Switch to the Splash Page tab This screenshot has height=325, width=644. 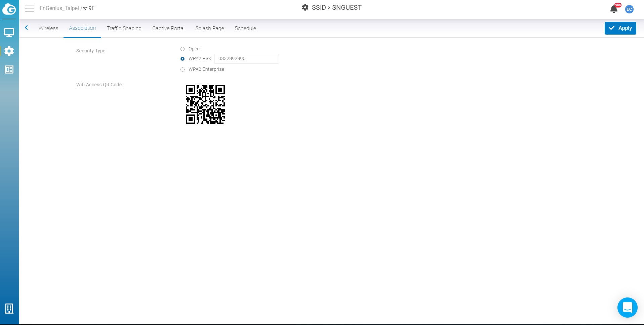tap(209, 28)
